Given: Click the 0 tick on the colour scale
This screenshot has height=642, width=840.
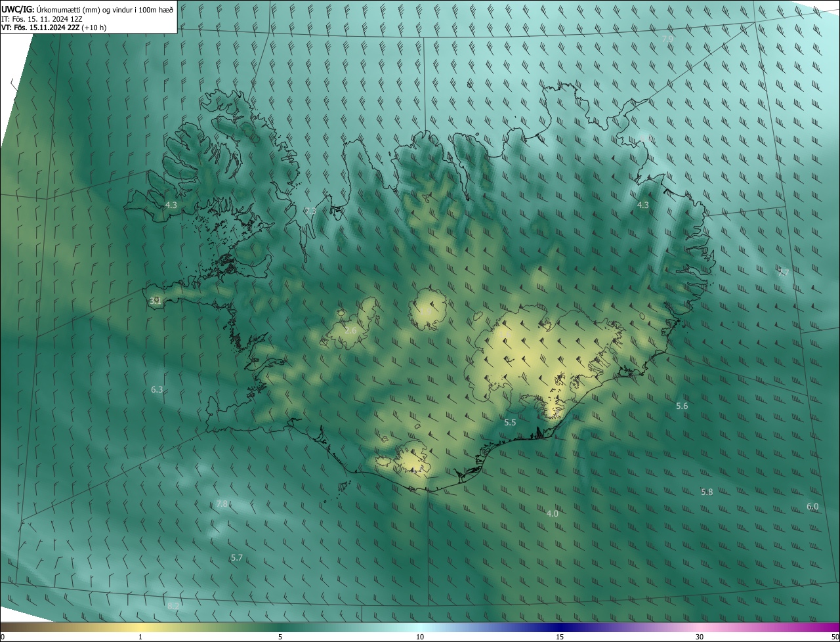Looking at the screenshot, I should pos(3,637).
